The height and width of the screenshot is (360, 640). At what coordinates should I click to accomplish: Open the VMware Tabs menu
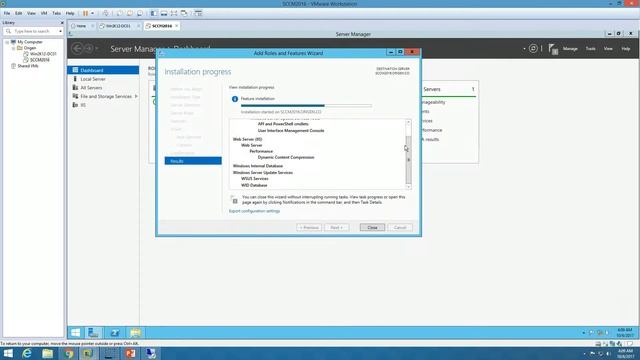(56, 13)
